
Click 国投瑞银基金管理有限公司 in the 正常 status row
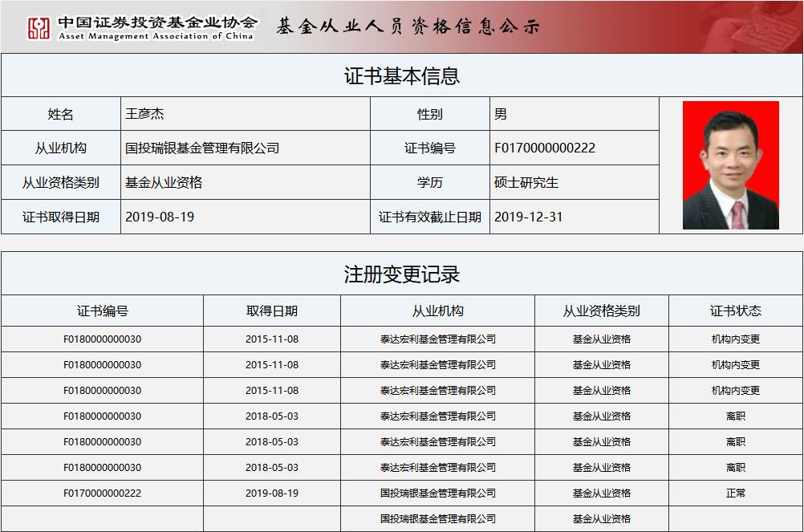438,493
